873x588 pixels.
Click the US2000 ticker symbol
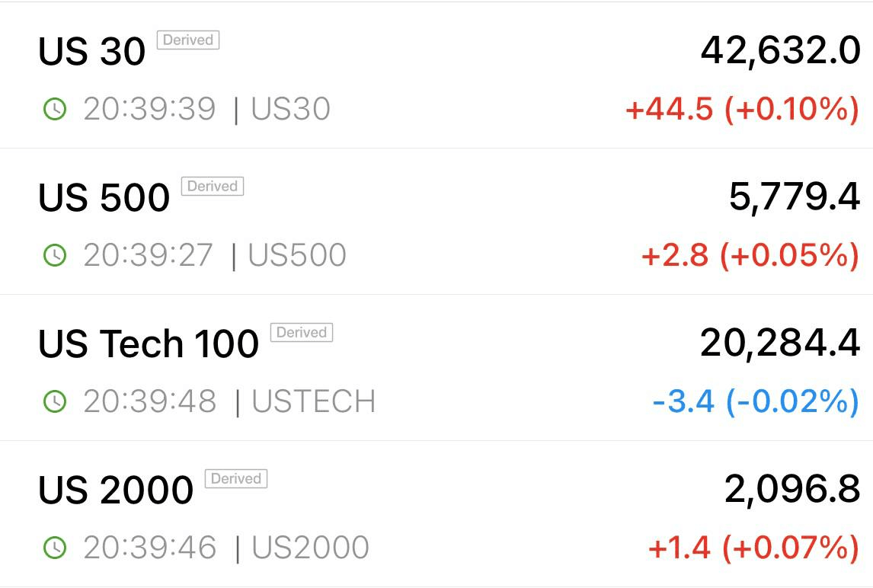[x=311, y=548]
